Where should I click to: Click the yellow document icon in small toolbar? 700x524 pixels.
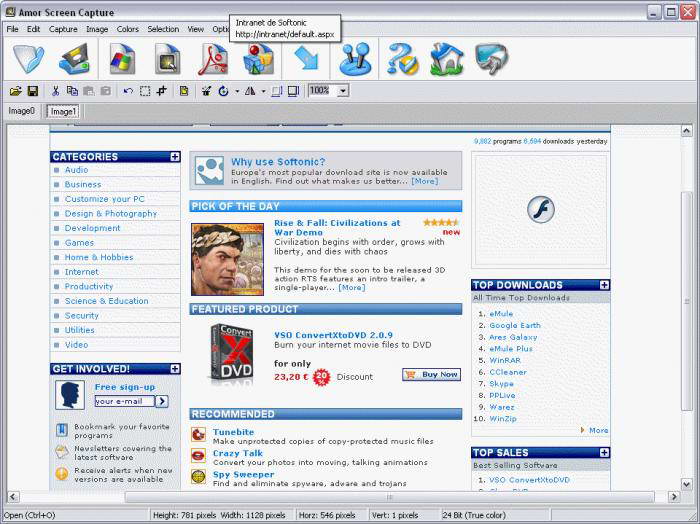184,91
